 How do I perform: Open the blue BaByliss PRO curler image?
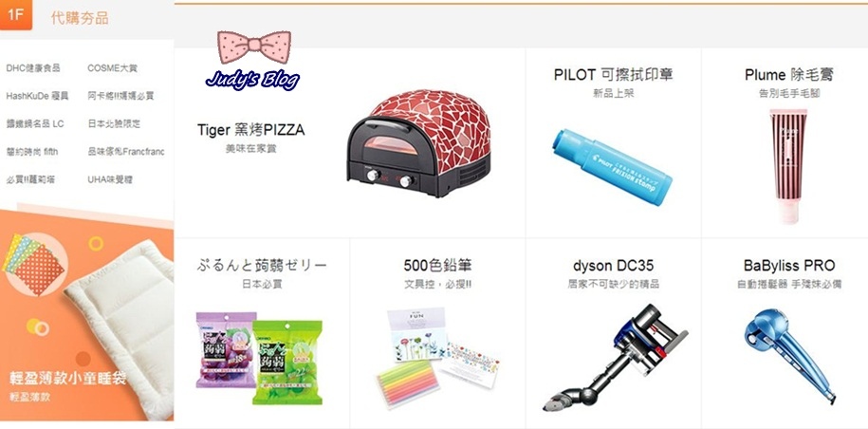(790, 355)
